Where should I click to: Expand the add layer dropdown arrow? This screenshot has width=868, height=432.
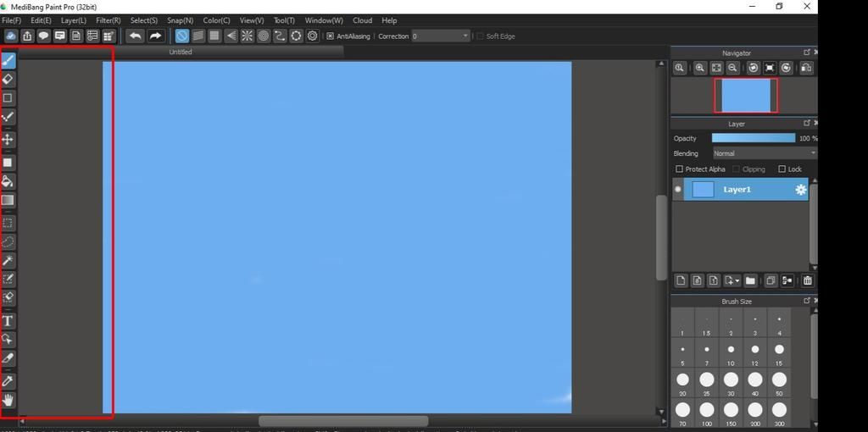pos(737,281)
